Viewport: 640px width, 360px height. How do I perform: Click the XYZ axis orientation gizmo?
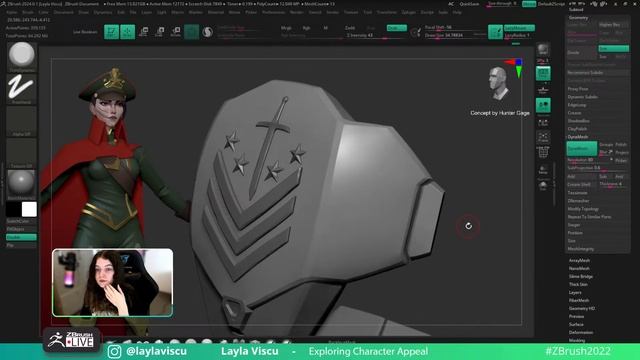click(x=515, y=68)
